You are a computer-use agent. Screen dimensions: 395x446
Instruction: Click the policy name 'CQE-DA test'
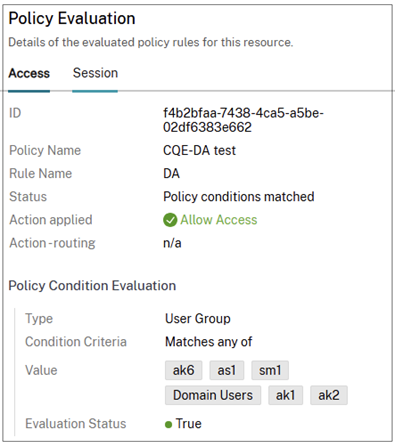pos(199,151)
